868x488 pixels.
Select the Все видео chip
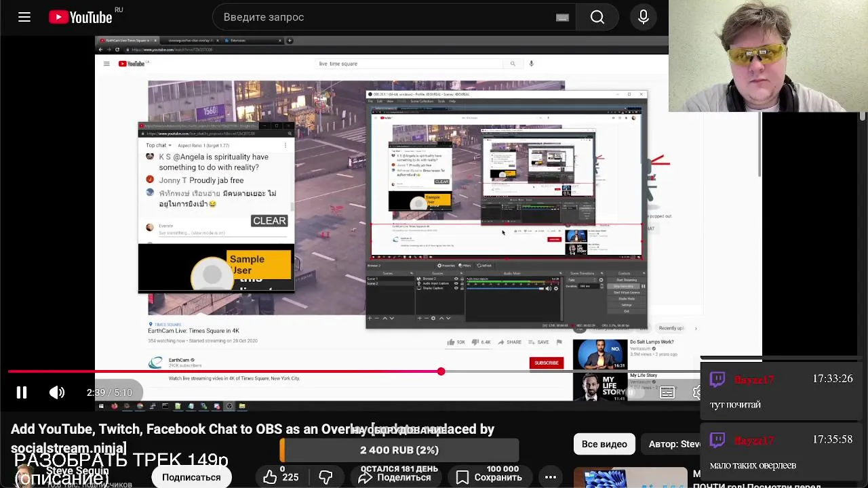click(604, 444)
